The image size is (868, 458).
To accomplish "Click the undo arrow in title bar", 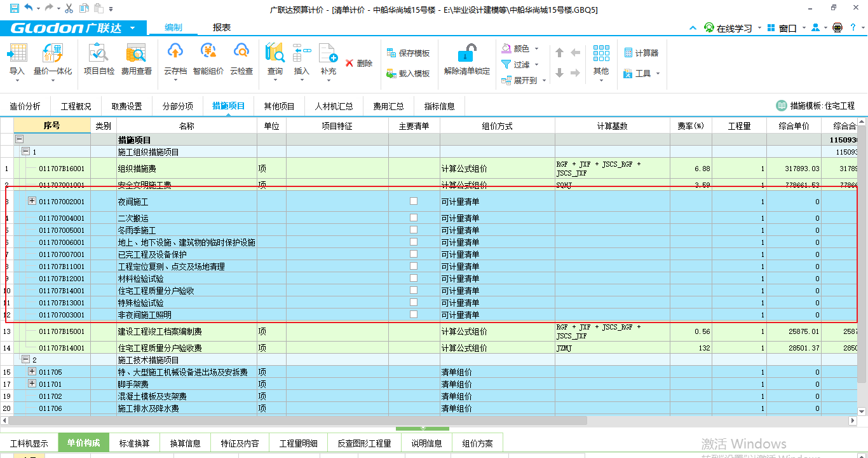I will (29, 8).
